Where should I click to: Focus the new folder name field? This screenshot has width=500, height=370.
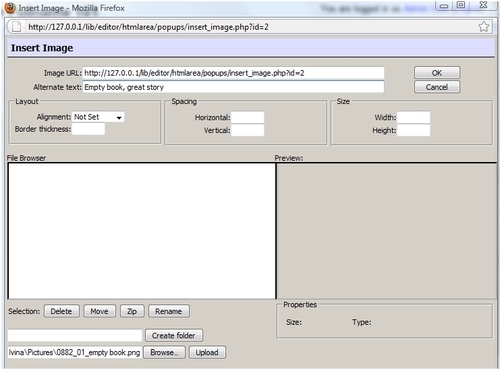75,335
